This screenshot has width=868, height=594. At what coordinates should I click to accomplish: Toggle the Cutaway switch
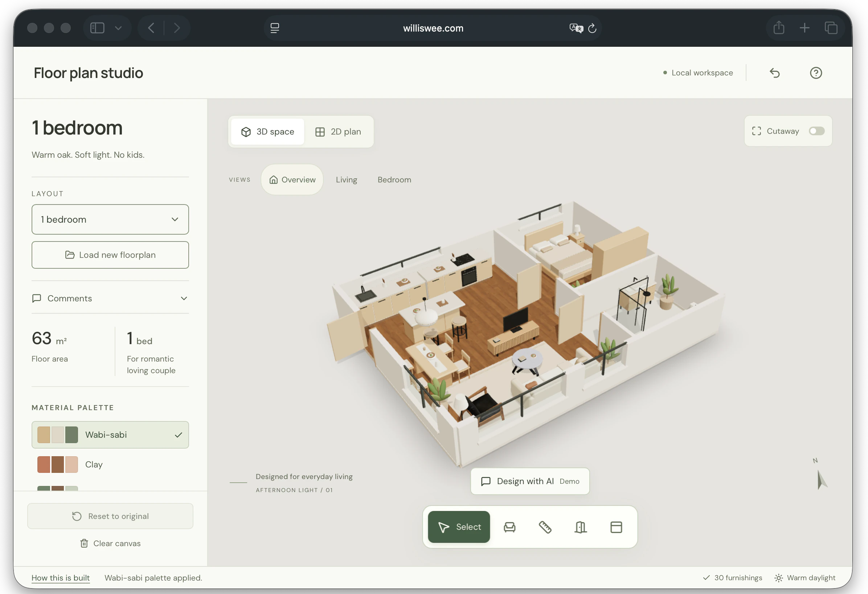click(816, 131)
